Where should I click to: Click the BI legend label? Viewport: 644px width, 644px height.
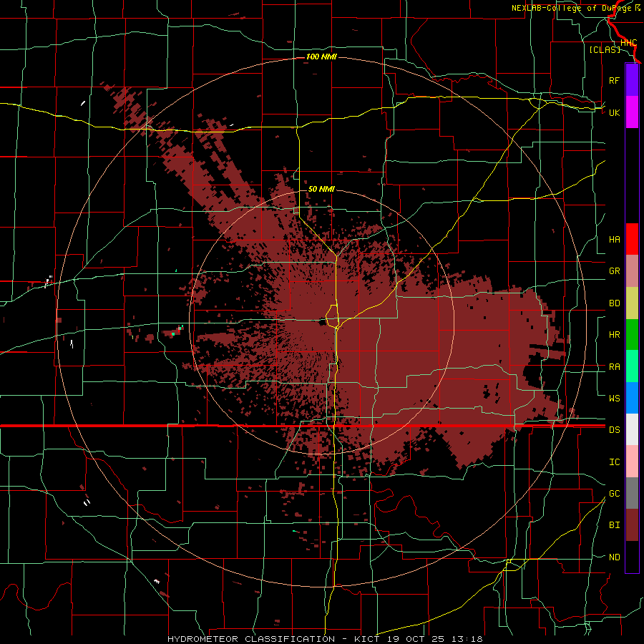click(x=614, y=525)
